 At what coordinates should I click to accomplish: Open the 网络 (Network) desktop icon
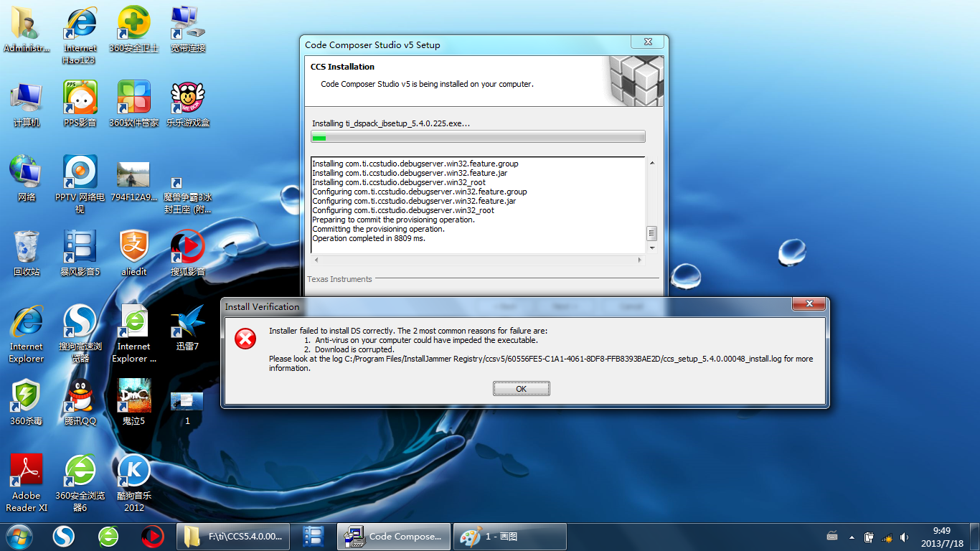pos(27,179)
